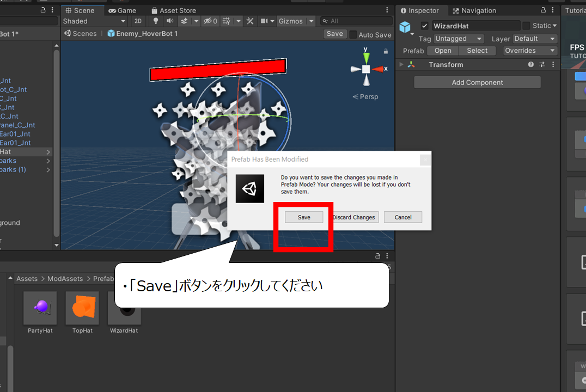586x392 pixels.
Task: Navigate to ModAssets in Project breadcrumb
Action: coord(65,279)
